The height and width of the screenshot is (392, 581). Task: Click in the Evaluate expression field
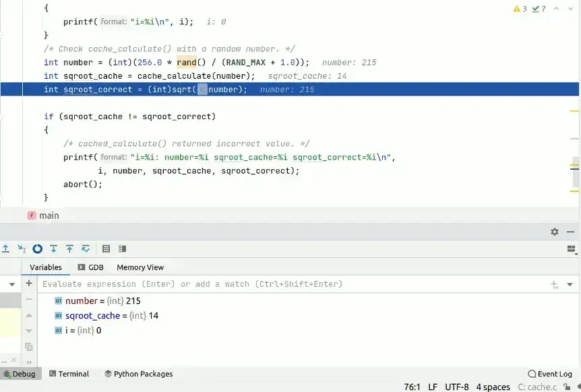293,284
